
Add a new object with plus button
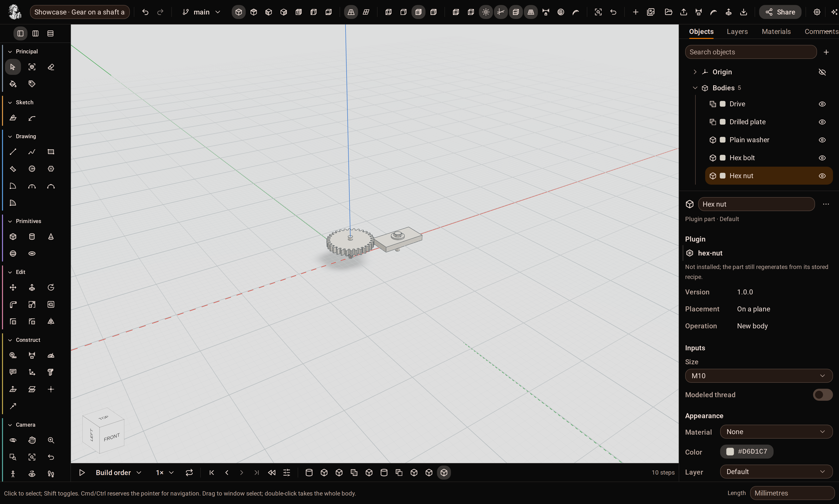tap(826, 52)
